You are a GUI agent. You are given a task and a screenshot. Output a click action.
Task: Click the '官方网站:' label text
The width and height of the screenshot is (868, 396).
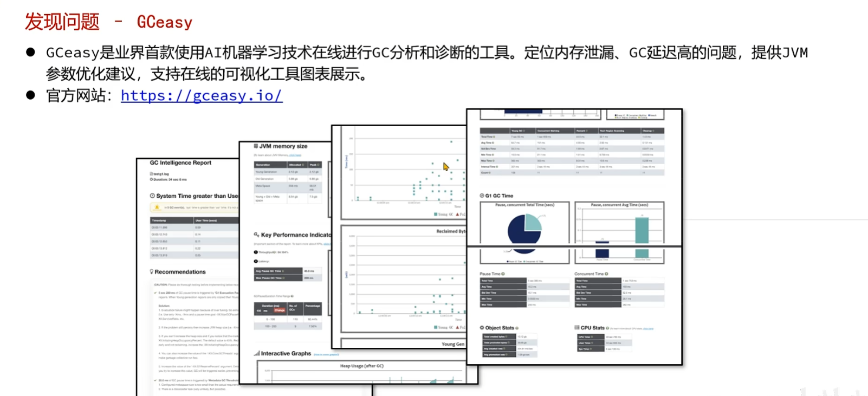tap(80, 95)
